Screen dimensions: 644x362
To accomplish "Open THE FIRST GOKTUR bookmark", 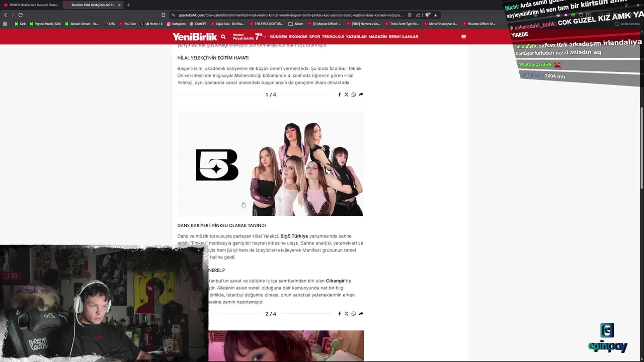I will click(x=266, y=24).
